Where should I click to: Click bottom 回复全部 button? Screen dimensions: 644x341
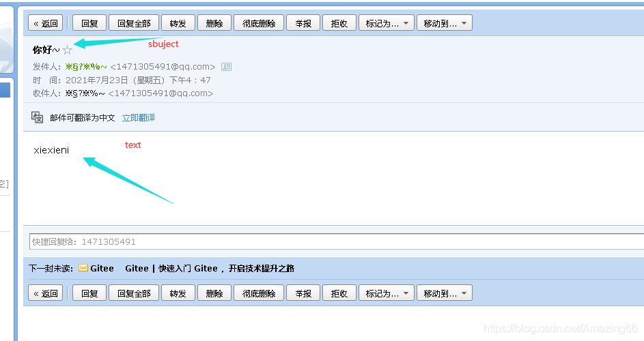134,293
